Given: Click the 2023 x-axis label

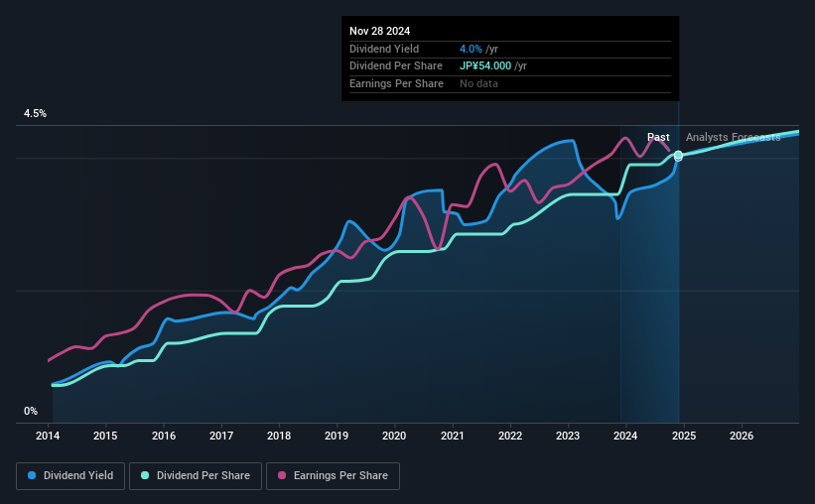Looking at the screenshot, I should [568, 436].
